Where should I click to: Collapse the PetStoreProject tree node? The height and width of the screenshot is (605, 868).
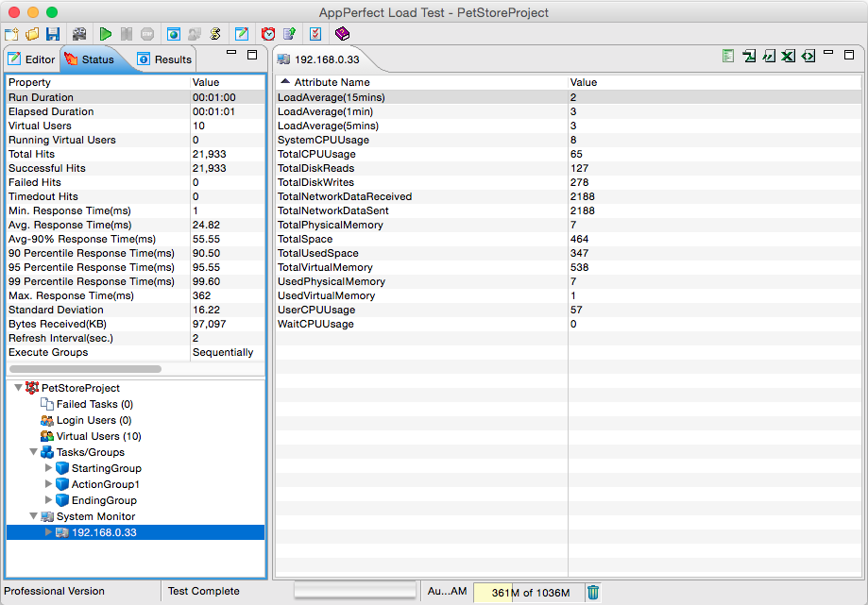click(18, 388)
